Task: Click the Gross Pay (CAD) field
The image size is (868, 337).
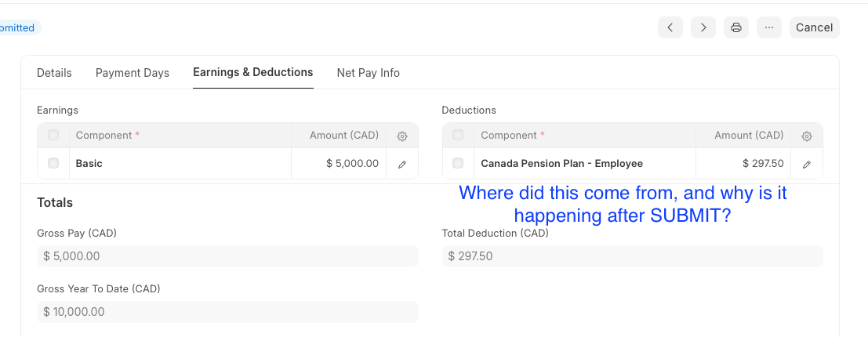Action: click(x=227, y=256)
